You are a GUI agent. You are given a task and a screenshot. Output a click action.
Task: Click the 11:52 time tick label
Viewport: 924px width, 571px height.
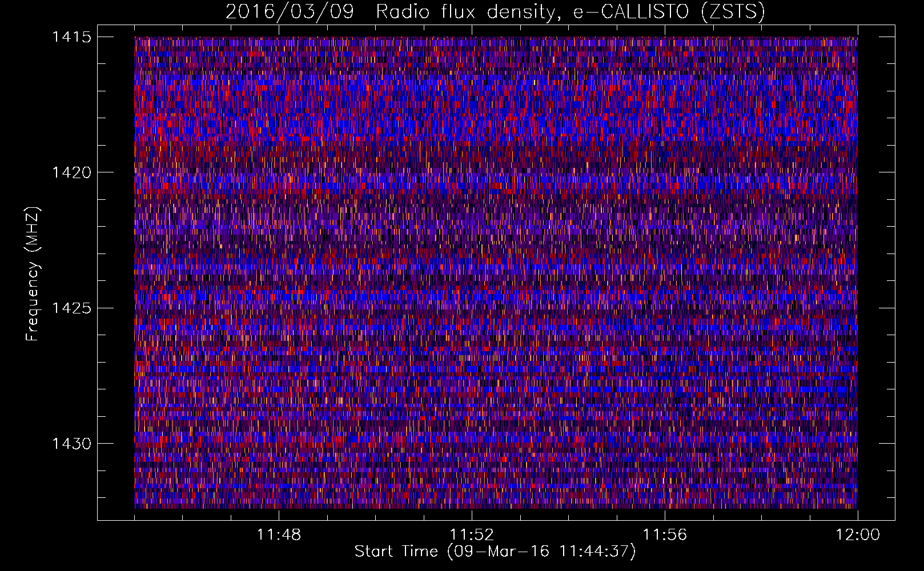click(x=472, y=535)
